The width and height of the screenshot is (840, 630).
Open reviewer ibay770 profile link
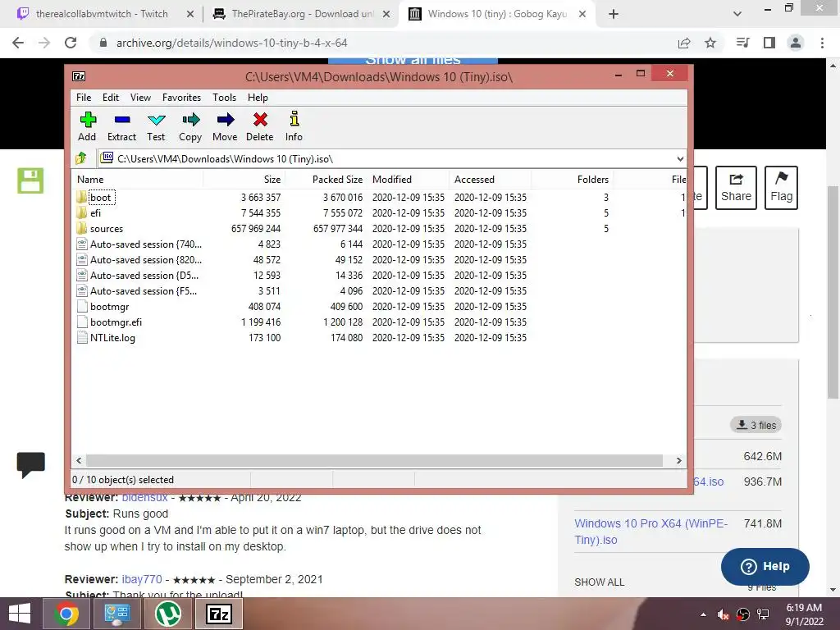point(141,580)
